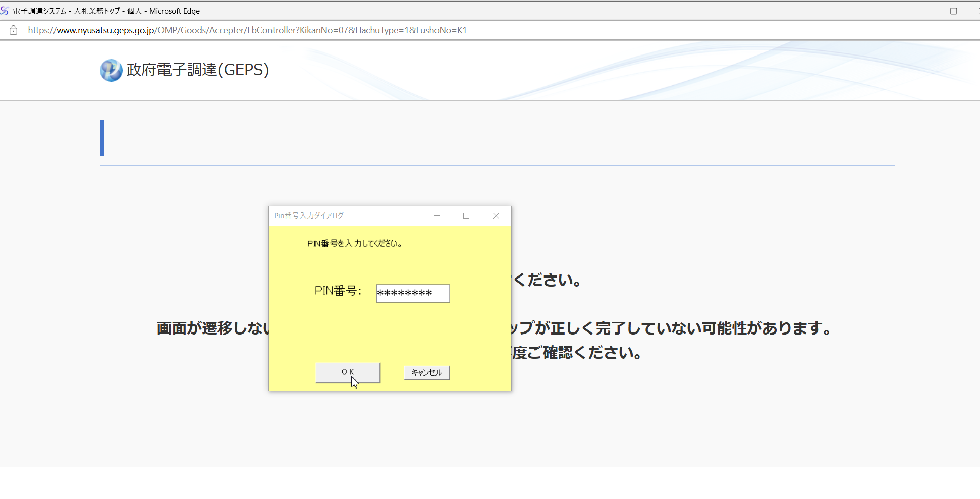Select the URL in the address bar
Viewport: 980px width, 499px height.
point(247,30)
